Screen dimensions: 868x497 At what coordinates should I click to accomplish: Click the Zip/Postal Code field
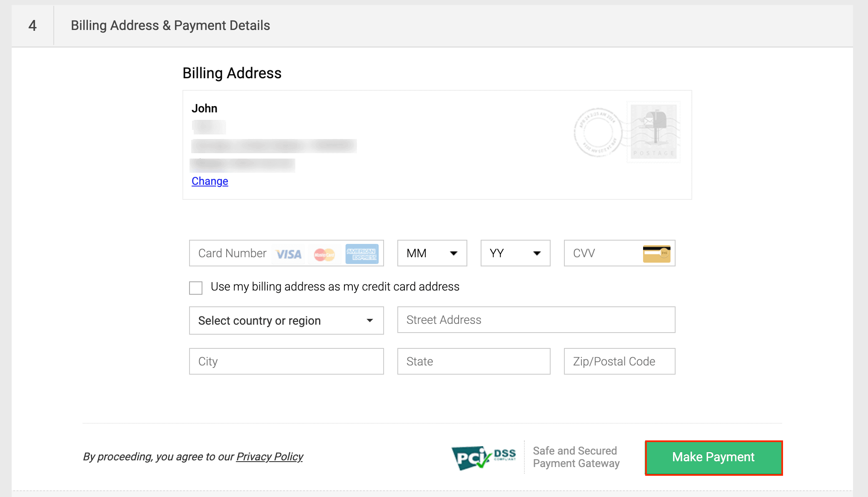pos(619,361)
